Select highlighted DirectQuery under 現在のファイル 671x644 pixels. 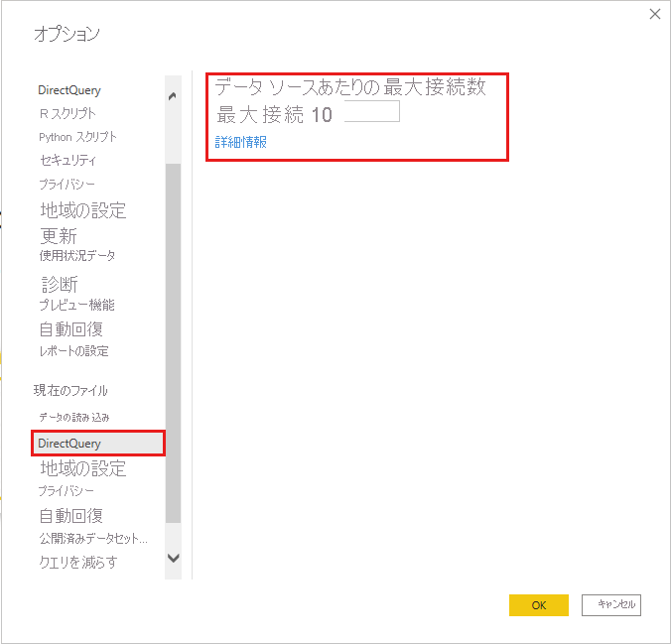point(98,444)
